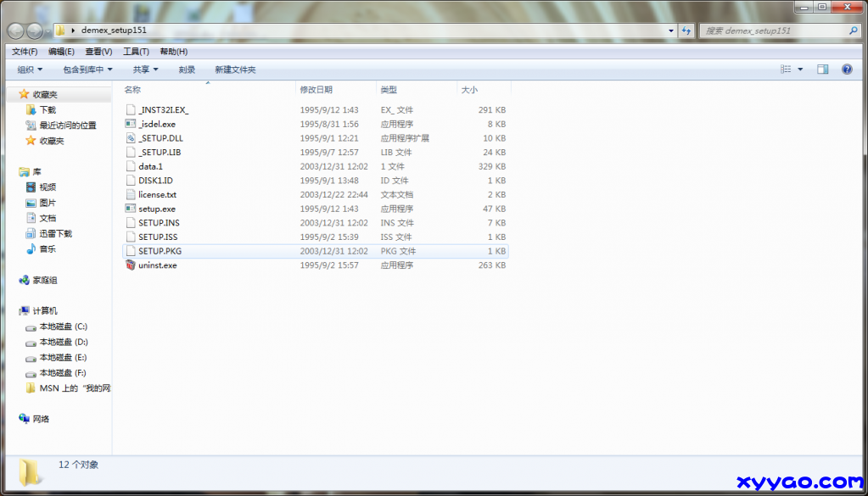
Task: Click the back navigation arrow
Action: [15, 31]
